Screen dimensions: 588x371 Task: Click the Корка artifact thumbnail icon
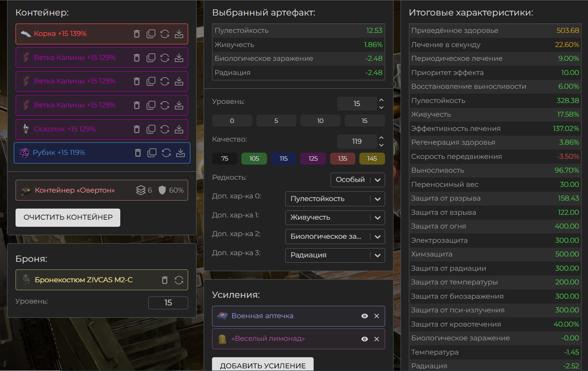point(26,34)
